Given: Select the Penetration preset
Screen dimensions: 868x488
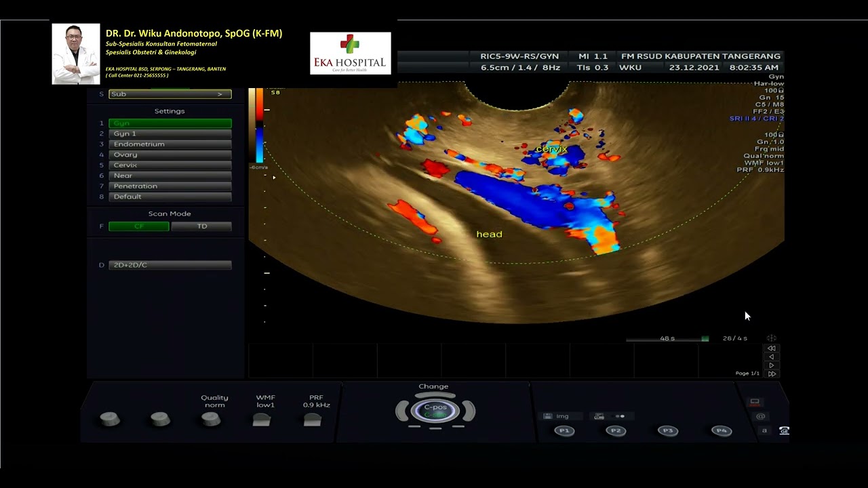Looking at the screenshot, I should pyautogui.click(x=170, y=186).
